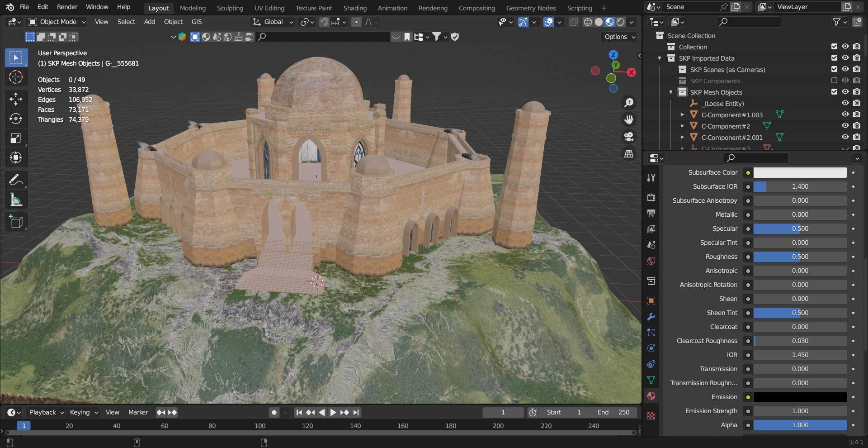Switch to the Shading workspace tab
The height and width of the screenshot is (448, 868).
[x=355, y=8]
